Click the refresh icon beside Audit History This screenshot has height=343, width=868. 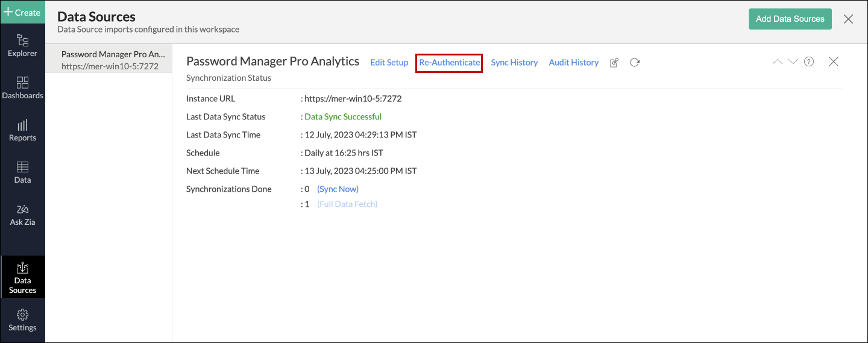pyautogui.click(x=635, y=62)
